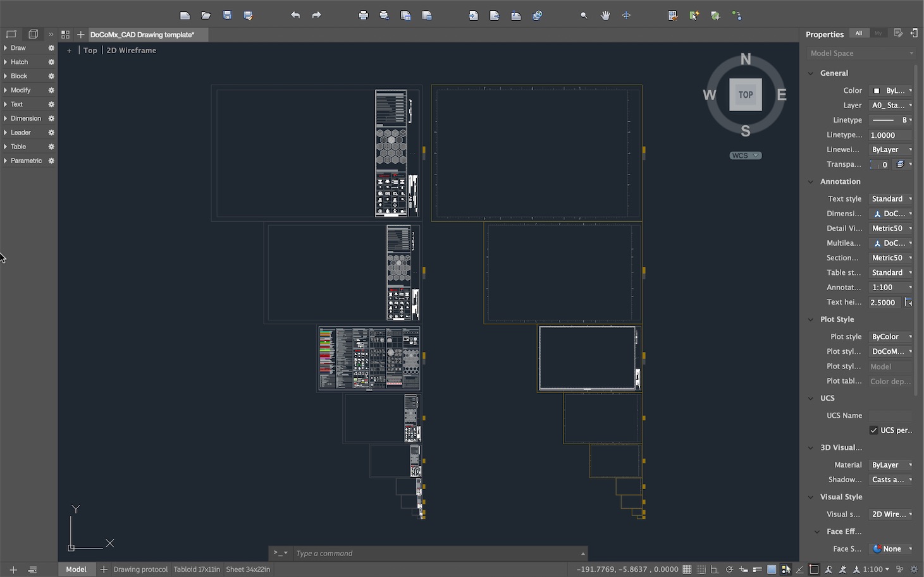This screenshot has width=924, height=577.
Task: Click the Save icon in the toolbar
Action: pos(227,15)
